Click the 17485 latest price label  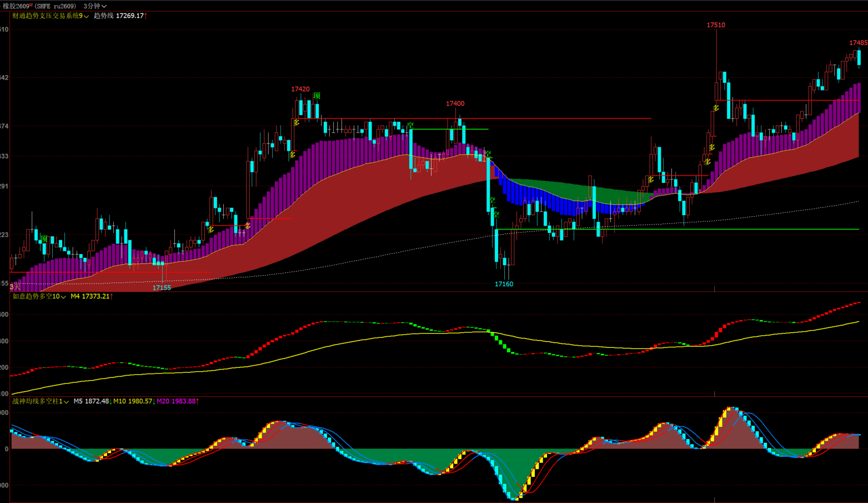(857, 43)
